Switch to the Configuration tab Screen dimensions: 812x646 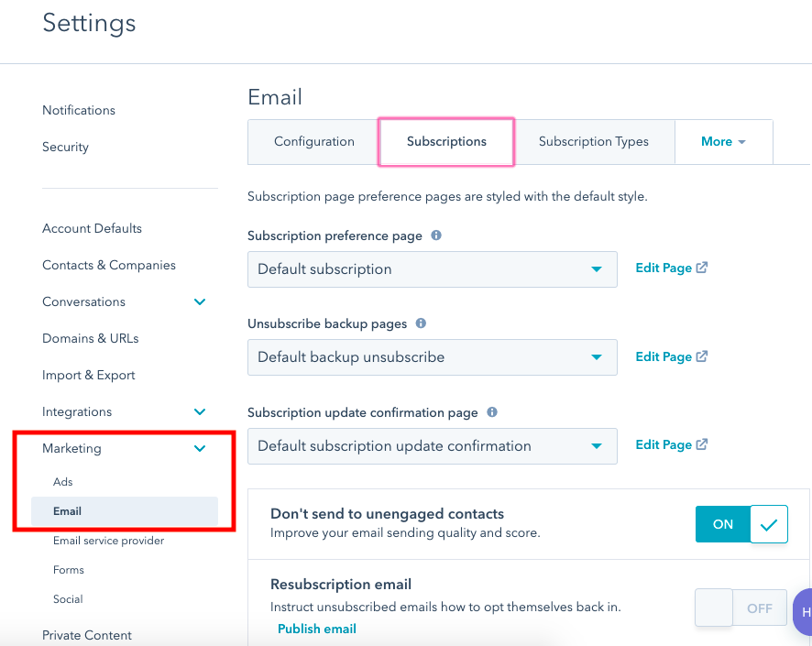pos(314,142)
